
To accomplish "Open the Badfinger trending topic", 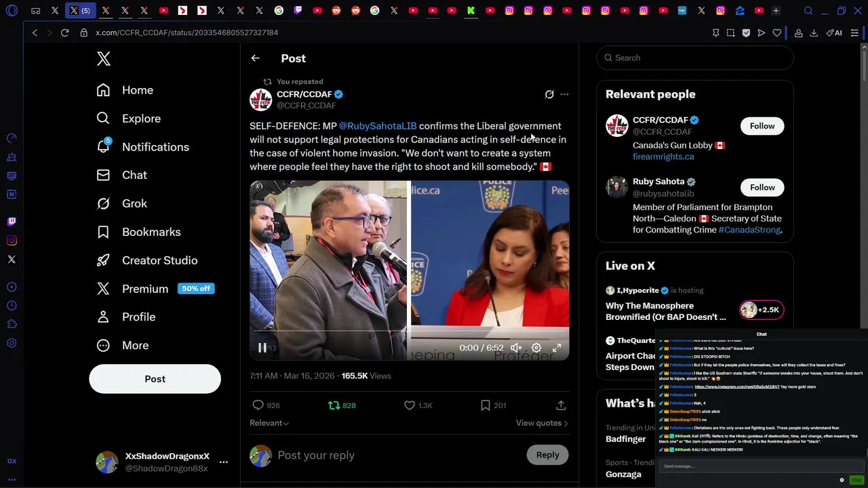I will click(x=626, y=439).
